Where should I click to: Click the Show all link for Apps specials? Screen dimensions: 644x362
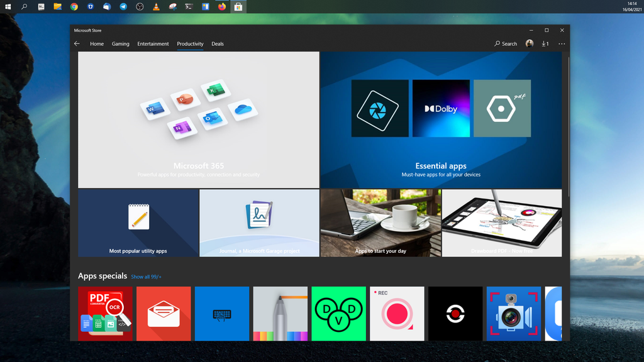click(146, 276)
